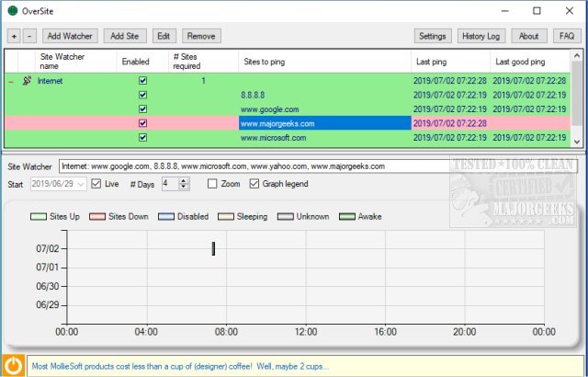The width and height of the screenshot is (588, 377).
Task: Click the Add Site button
Action: 125,37
